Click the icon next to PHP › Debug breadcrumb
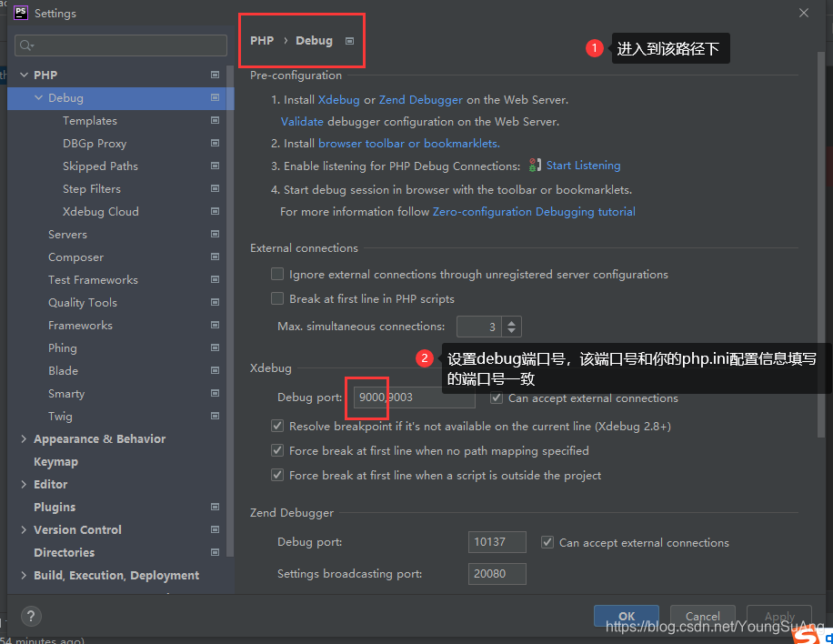This screenshot has height=644, width=833. pos(349,41)
